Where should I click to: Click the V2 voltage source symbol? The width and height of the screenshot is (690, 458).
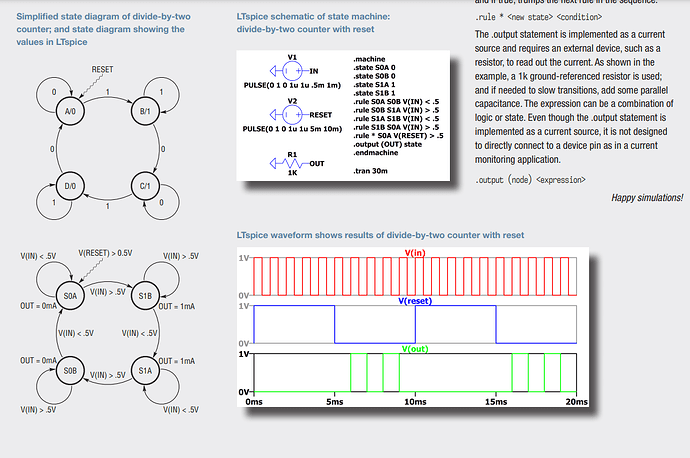point(290,114)
